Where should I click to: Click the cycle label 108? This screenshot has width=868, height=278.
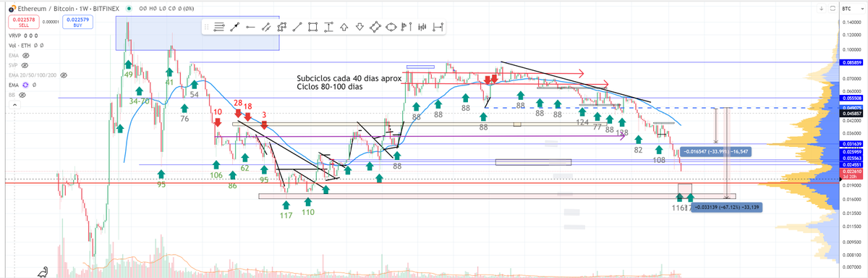[659, 160]
